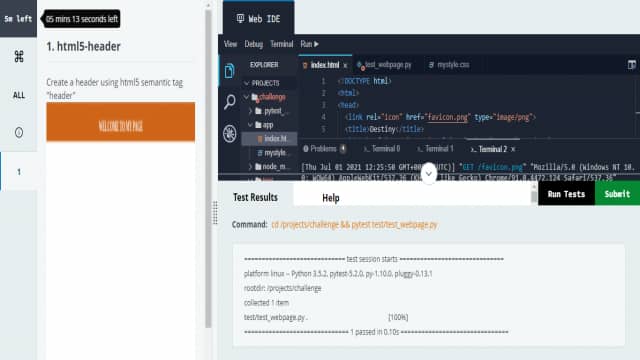The height and width of the screenshot is (360, 640).
Task: Click the 'rootdir: /projects/challenge' line
Action: [282, 288]
